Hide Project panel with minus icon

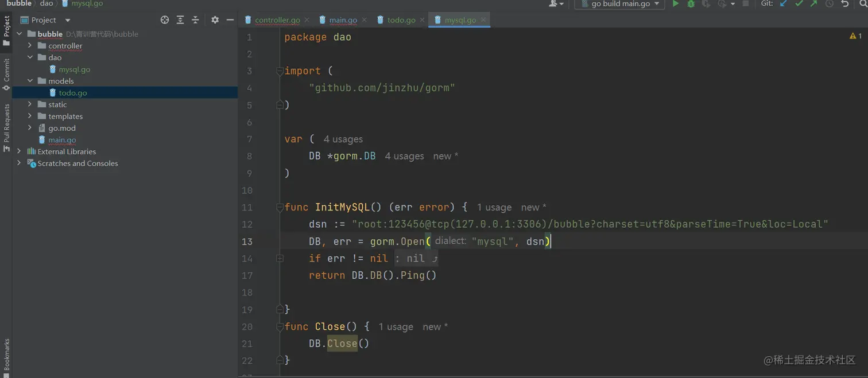pyautogui.click(x=230, y=20)
